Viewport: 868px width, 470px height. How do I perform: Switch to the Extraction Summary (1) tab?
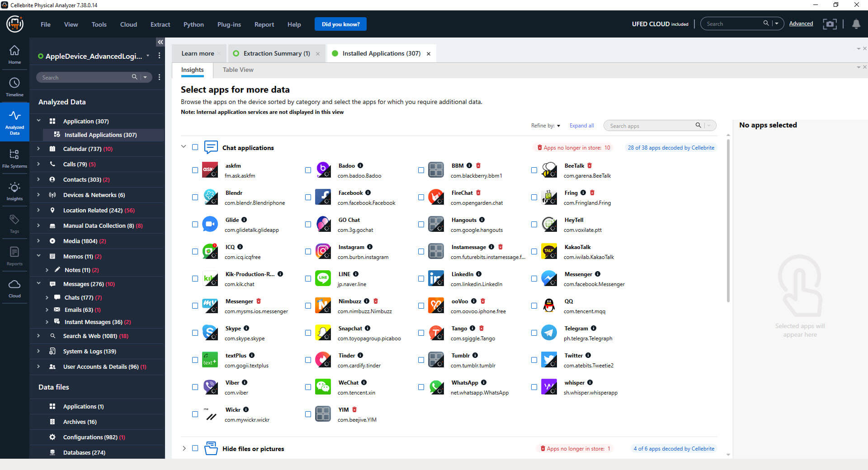coord(277,53)
